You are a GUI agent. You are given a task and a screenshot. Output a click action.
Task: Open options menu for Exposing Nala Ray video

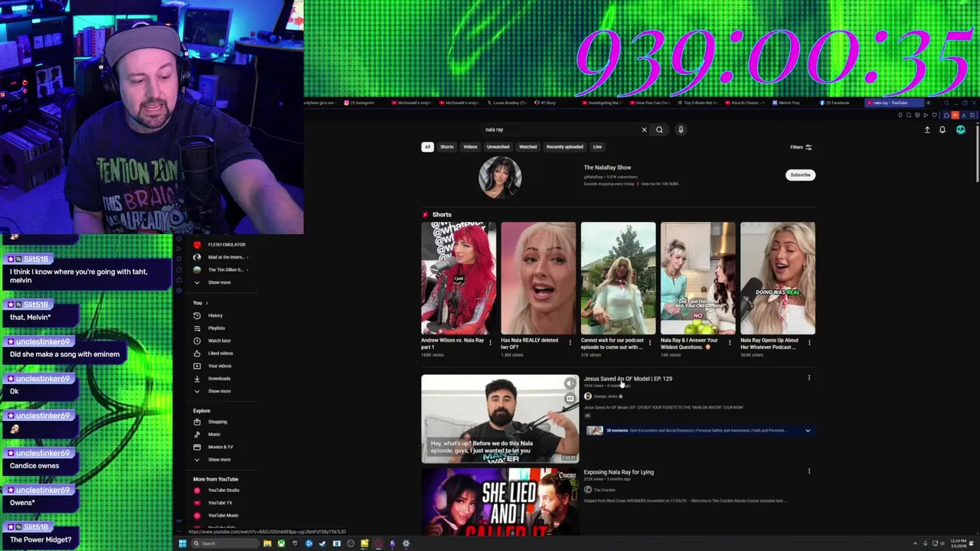tap(808, 471)
